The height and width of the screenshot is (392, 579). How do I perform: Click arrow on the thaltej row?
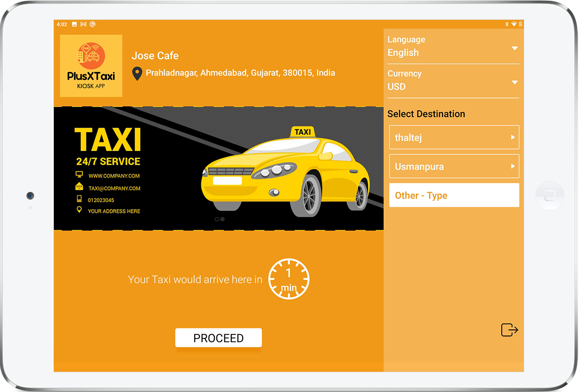click(x=513, y=137)
